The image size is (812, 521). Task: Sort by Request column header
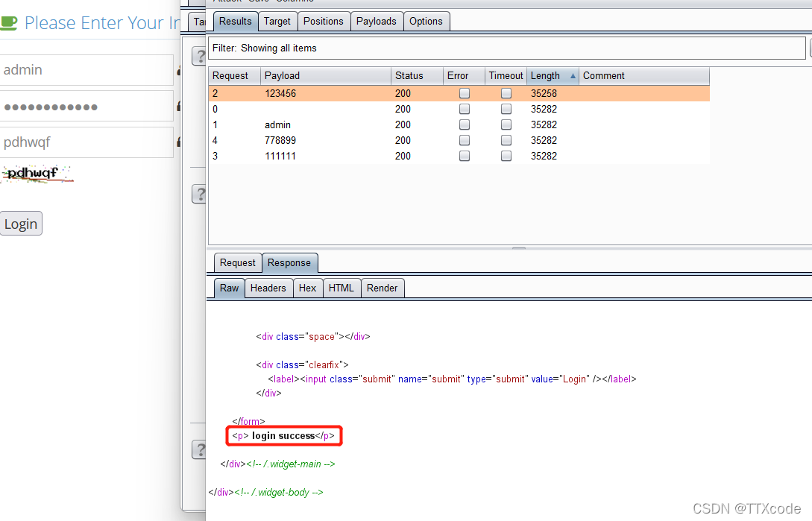[234, 75]
